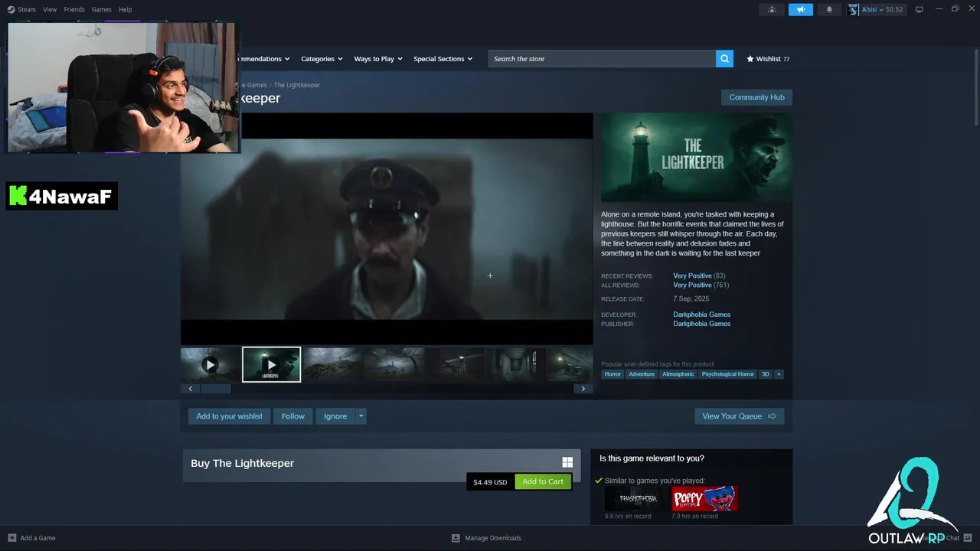The height and width of the screenshot is (551, 980).
Task: Select the Horror tag
Action: [x=612, y=374]
